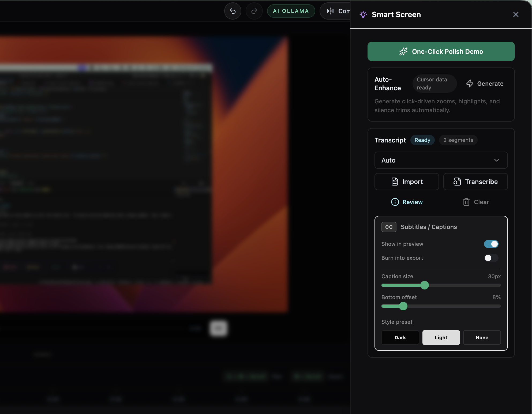The height and width of the screenshot is (414, 532).
Task: Close the Smart Screen panel
Action: click(516, 14)
